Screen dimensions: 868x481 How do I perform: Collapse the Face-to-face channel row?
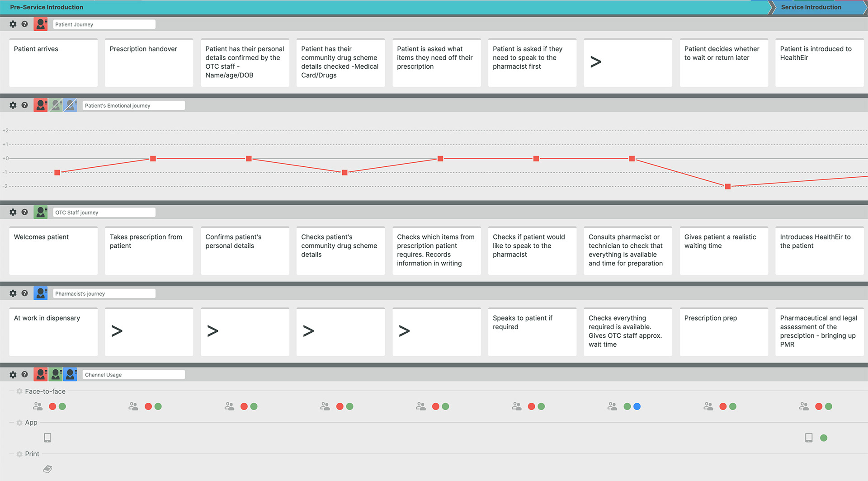pos(12,391)
